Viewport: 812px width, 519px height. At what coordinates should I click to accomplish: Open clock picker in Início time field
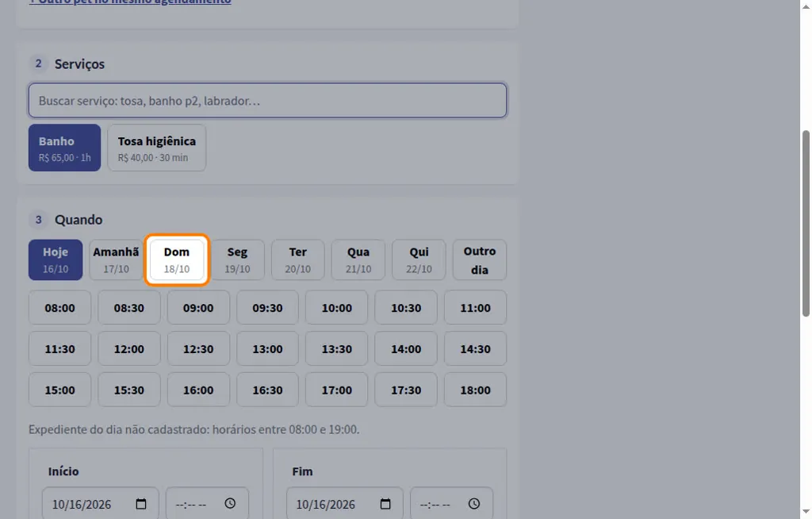point(230,503)
